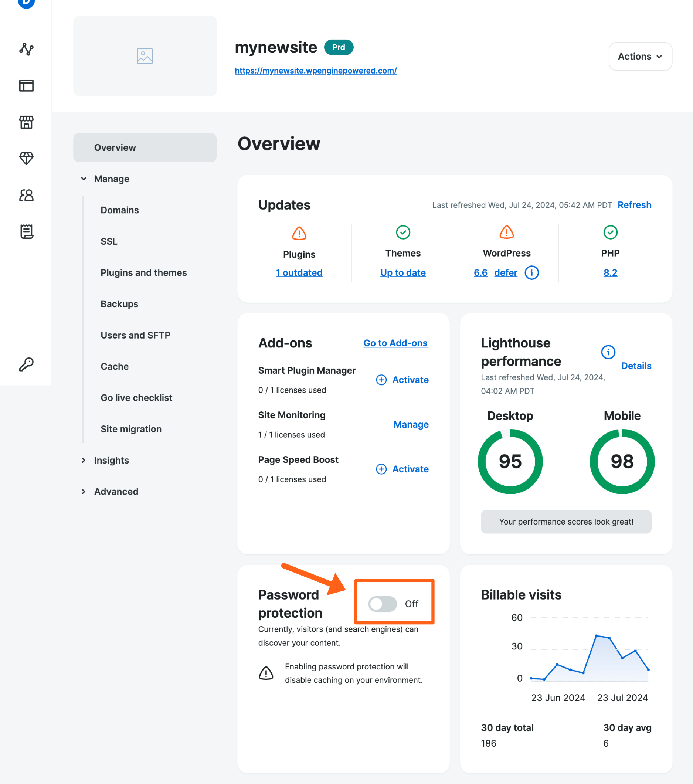The height and width of the screenshot is (784, 693).
Task: Click the WordPress defer info tooltip
Action: tap(531, 273)
